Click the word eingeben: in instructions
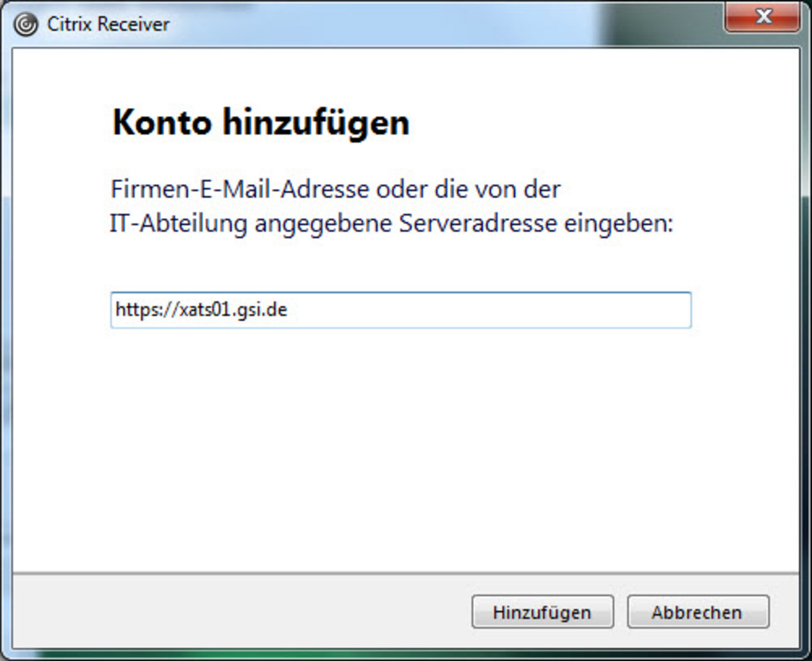Screen dimensions: 812x661 point(618,223)
